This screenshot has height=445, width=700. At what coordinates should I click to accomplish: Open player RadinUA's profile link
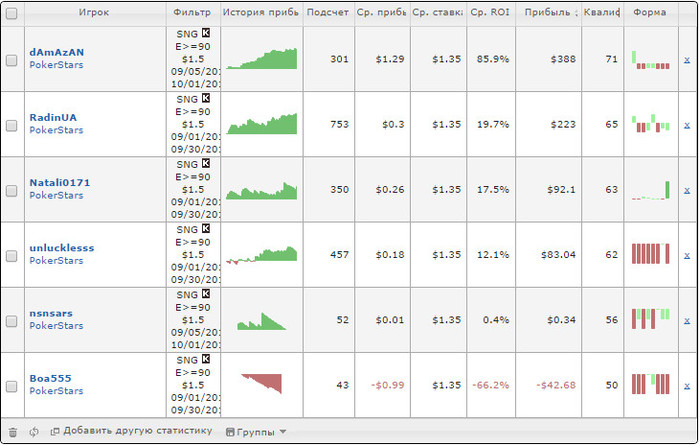(x=48, y=118)
